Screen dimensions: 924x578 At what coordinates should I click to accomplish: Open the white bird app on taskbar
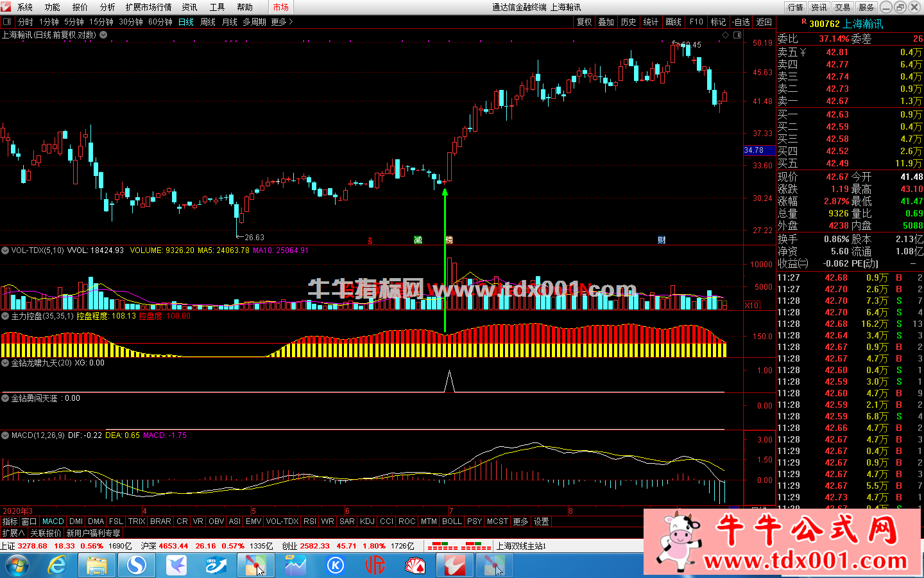176,565
